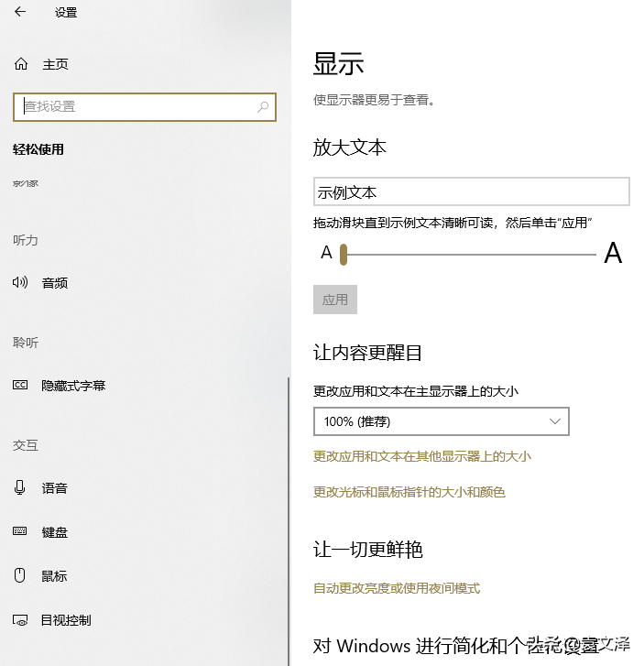Open the 100% (推荐) scaling dropdown

(x=431, y=421)
